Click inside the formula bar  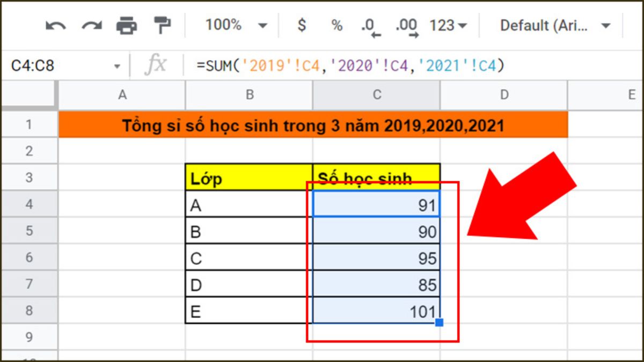[322, 65]
